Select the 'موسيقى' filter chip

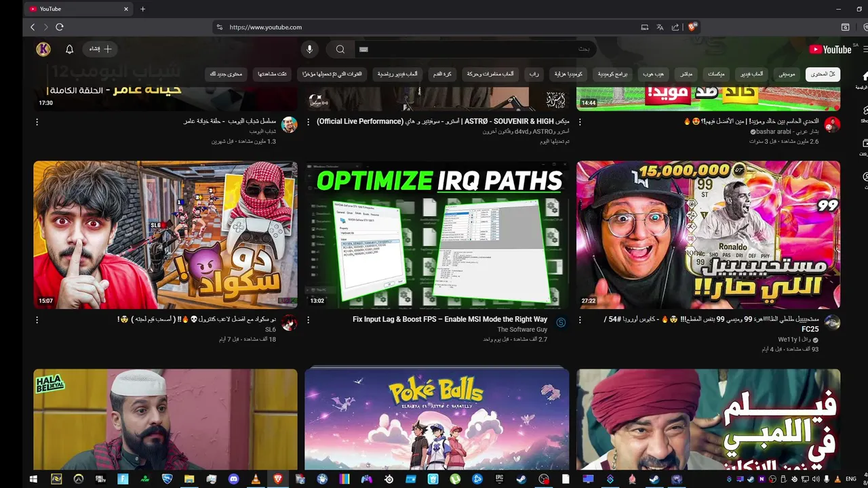coord(787,74)
